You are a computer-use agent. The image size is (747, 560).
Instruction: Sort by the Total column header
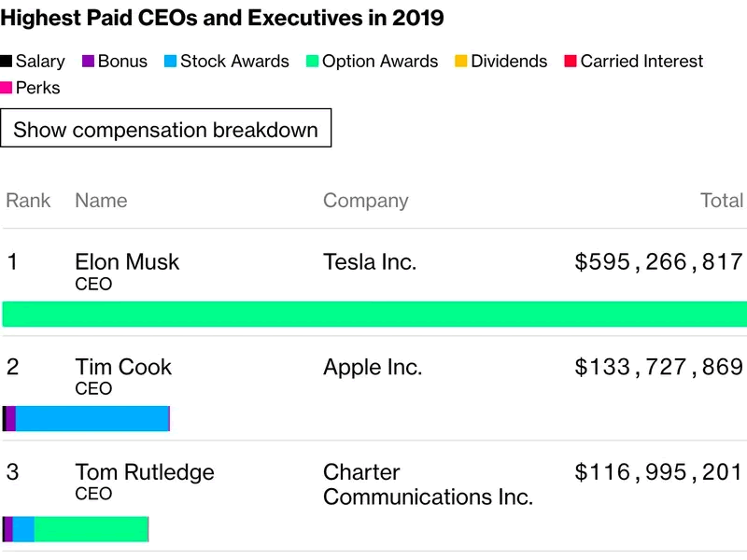click(x=722, y=201)
